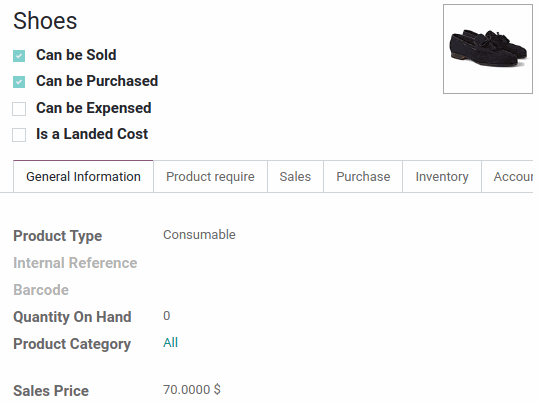Enable the Can be Expensed checkbox
This screenshot has width=539, height=402.
19,109
